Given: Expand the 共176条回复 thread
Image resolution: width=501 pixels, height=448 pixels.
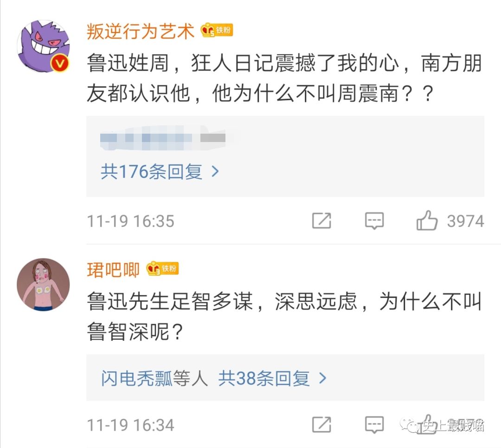Looking at the screenshot, I should [152, 172].
